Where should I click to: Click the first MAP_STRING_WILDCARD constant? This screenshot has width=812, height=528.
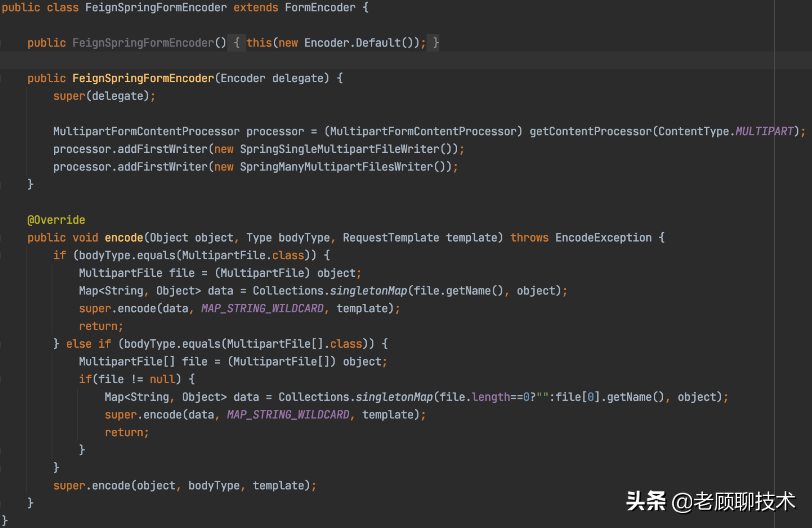click(262, 308)
